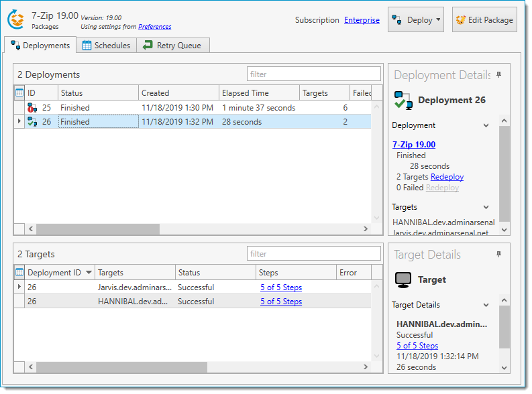Switch to the Schedules tab

point(106,46)
